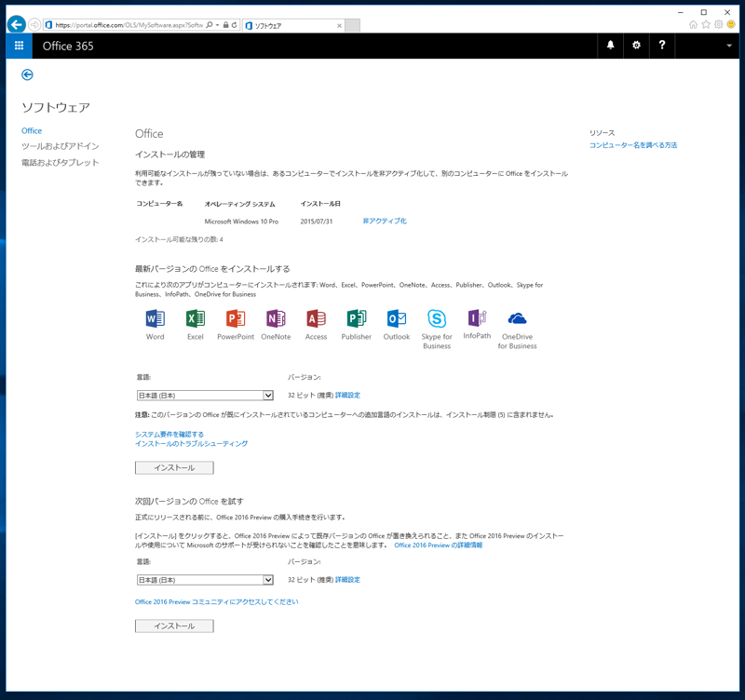Click システム要件を確認する link
Screen dimensions: 745x700
pyautogui.click(x=169, y=435)
